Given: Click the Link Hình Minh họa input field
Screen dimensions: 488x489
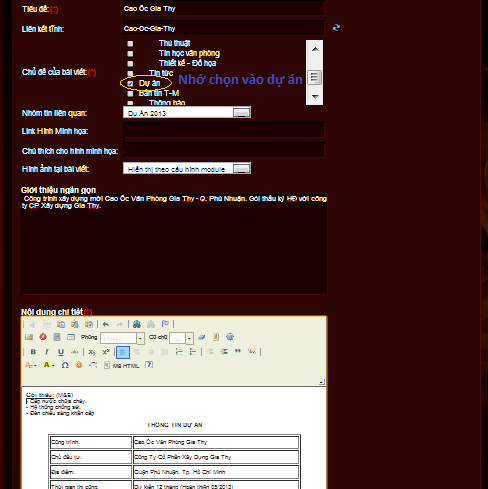Looking at the screenshot, I should 224,130.
